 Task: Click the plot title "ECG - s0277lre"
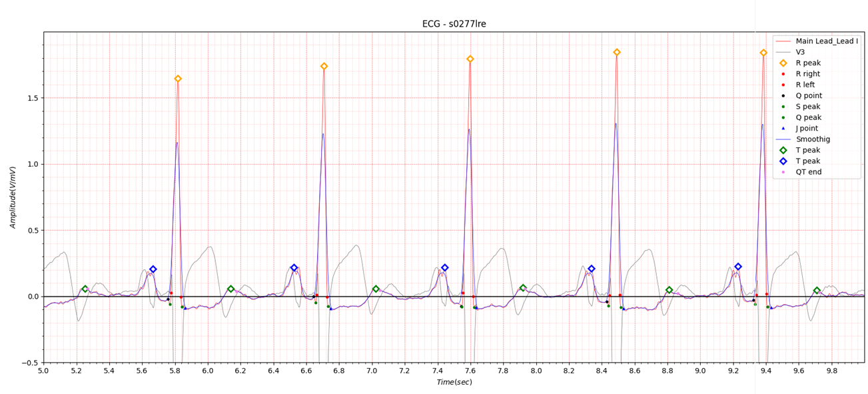(454, 24)
